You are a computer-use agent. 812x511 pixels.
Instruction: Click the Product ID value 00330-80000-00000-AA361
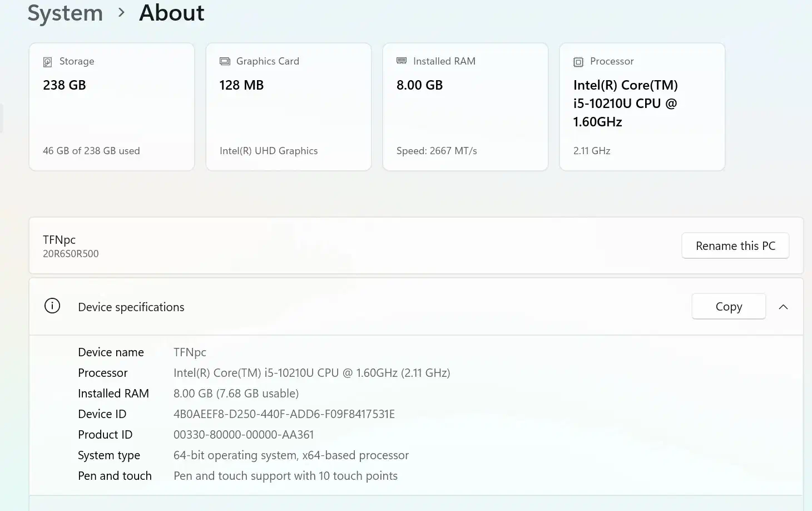(244, 435)
